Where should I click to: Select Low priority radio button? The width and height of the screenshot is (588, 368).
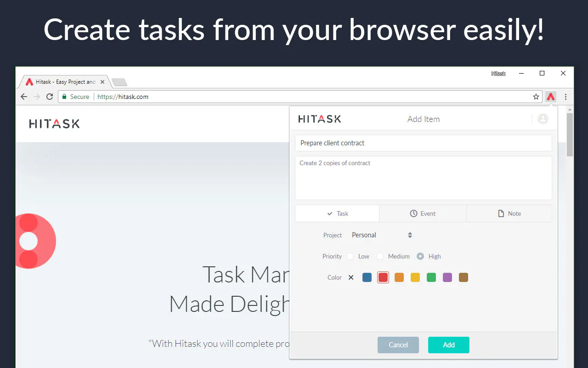pos(350,256)
